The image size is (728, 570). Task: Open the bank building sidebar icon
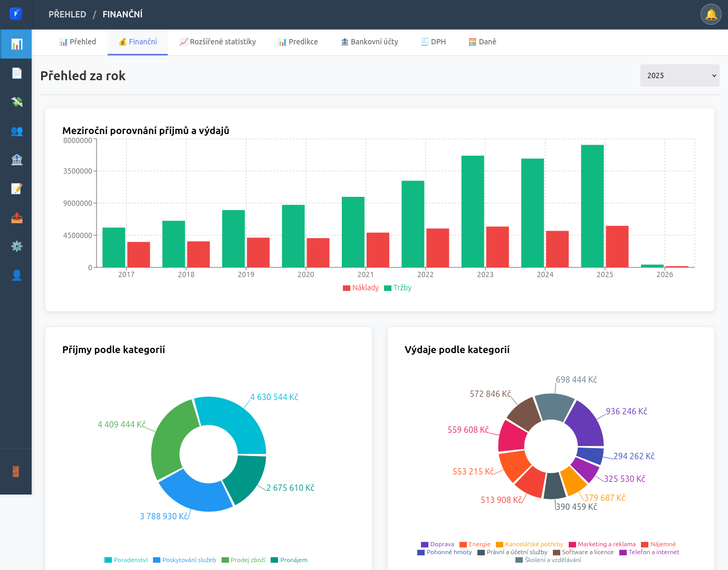[16, 160]
